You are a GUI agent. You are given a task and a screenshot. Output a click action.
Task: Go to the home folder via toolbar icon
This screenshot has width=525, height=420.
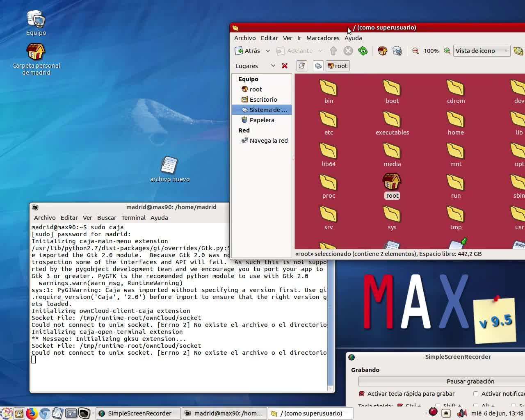(382, 51)
